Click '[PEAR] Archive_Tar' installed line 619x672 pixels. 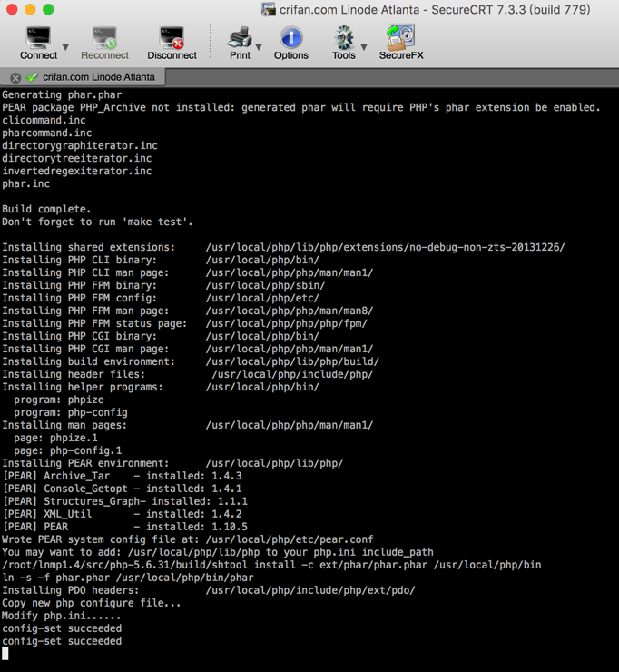123,476
